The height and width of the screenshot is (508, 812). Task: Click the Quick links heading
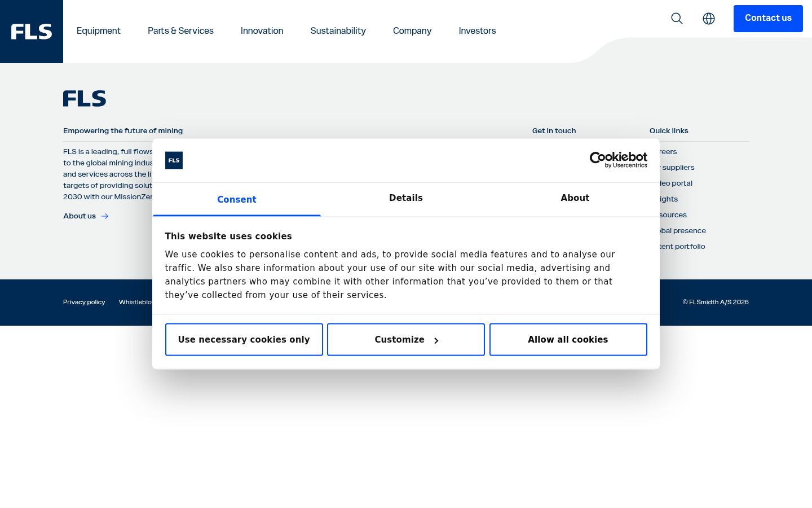click(669, 130)
